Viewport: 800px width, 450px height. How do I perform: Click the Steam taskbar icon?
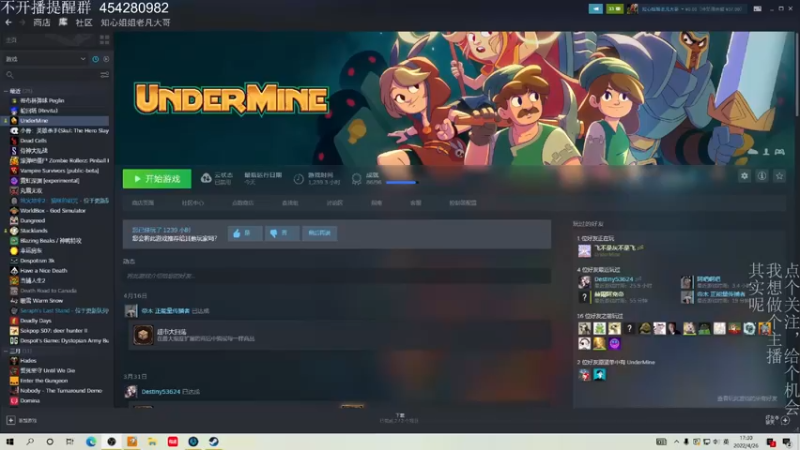pos(214,442)
